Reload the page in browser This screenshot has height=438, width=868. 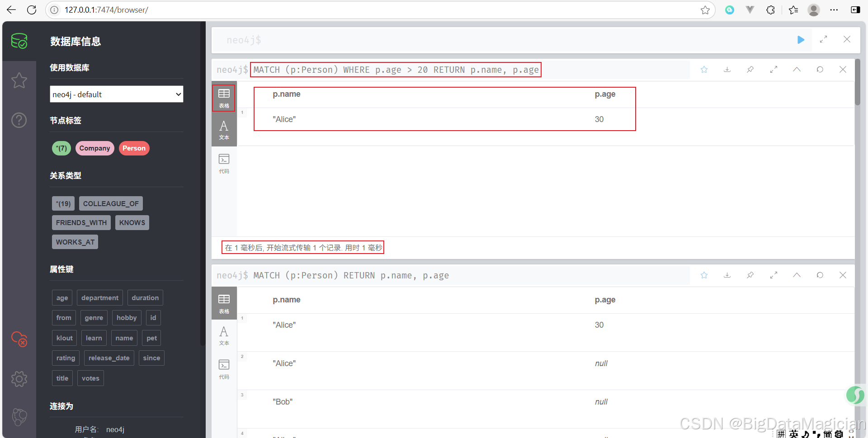[x=32, y=10]
